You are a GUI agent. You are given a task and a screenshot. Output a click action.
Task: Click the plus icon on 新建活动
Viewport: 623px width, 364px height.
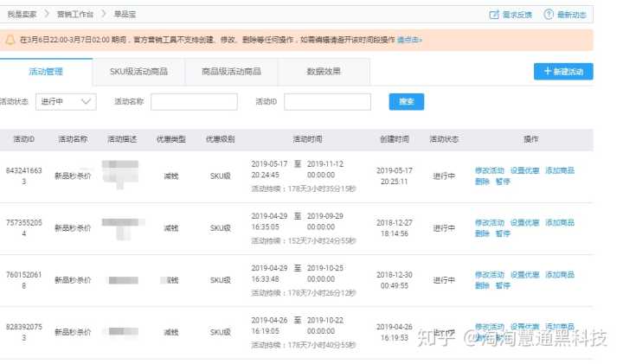click(x=547, y=72)
